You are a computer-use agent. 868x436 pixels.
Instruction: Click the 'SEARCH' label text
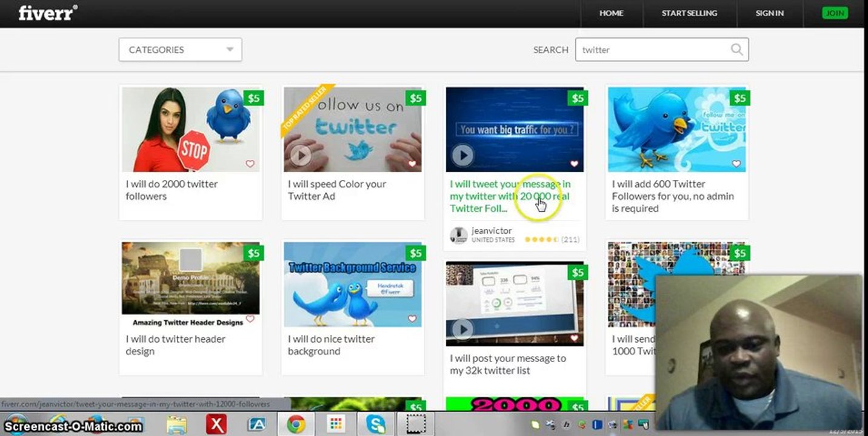coord(551,50)
